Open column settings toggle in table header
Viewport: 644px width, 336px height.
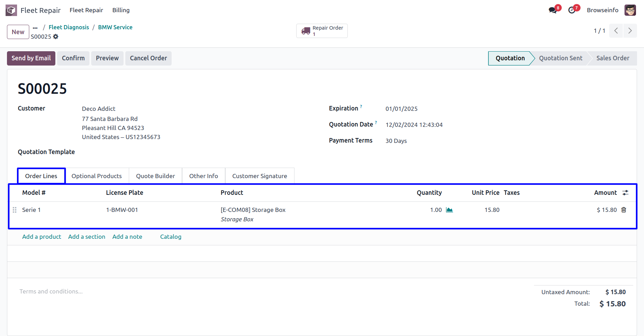coord(626,193)
